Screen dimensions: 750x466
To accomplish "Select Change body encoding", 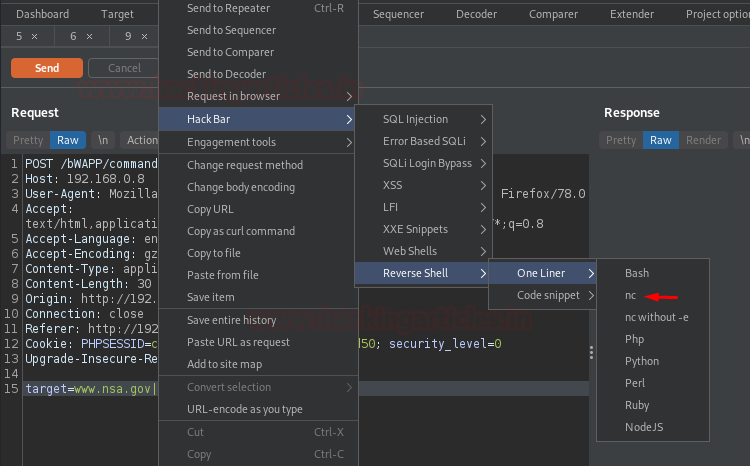I will [258, 187].
